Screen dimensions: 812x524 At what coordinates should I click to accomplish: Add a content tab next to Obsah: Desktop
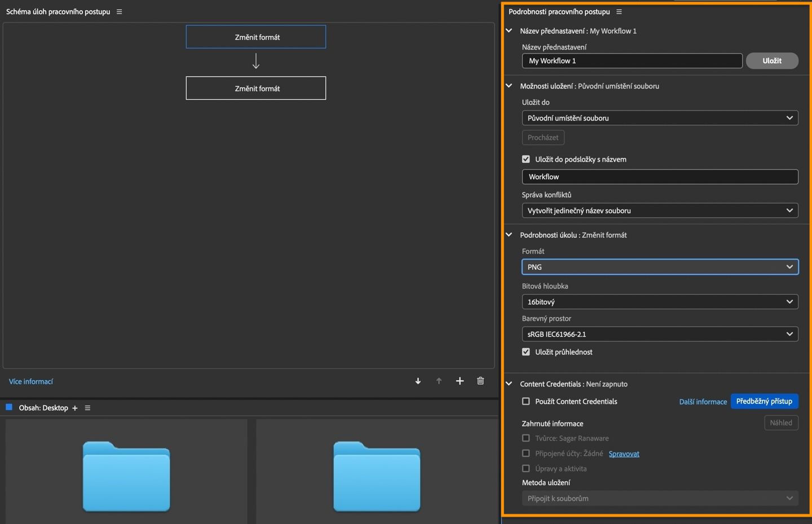pos(75,408)
